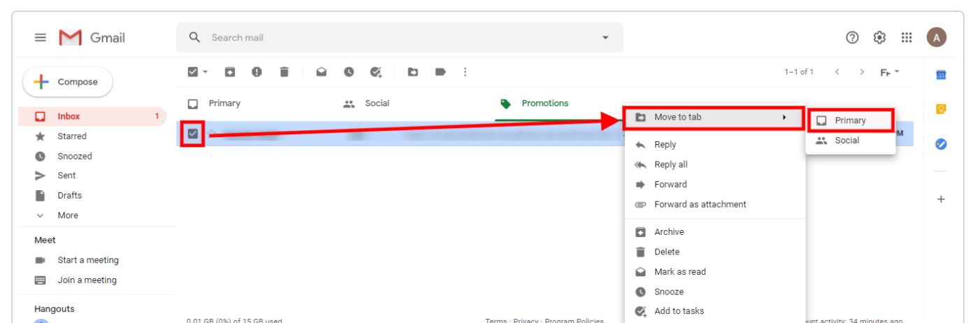Image resolution: width=980 pixels, height=323 pixels.
Task: Click Start a meeting
Action: [87, 260]
